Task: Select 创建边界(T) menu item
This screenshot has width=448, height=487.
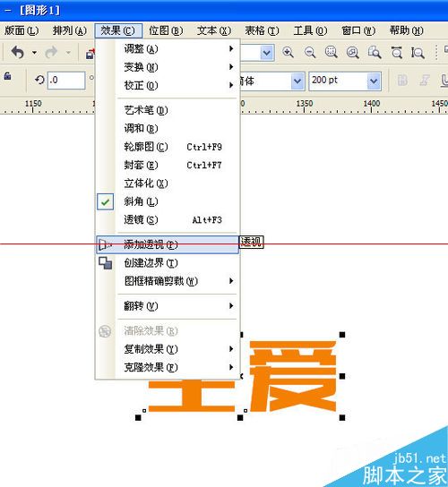Action: [168, 263]
